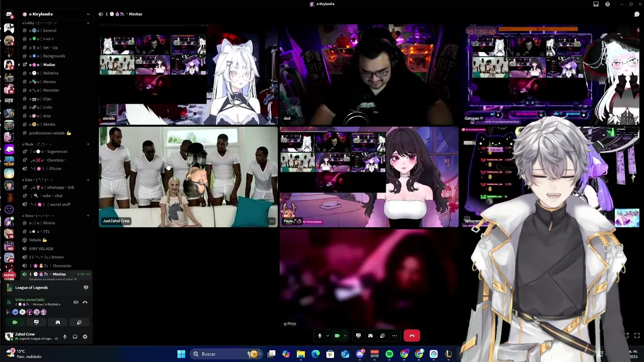Open the Nekotina text channel
Screen dimensions: 644x362
click(x=56, y=73)
